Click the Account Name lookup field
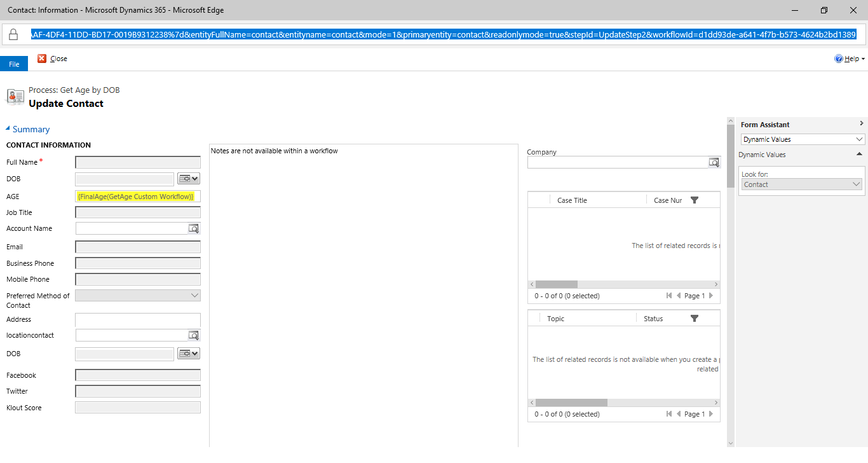 [132, 228]
